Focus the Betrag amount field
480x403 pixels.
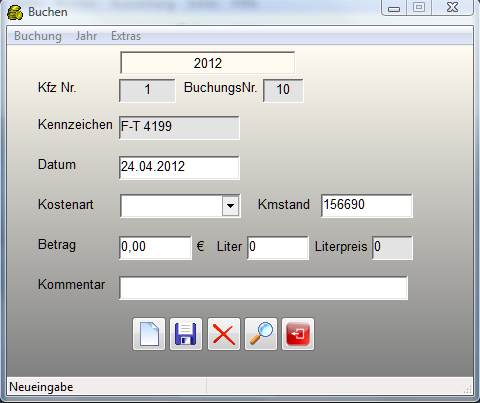click(x=155, y=248)
